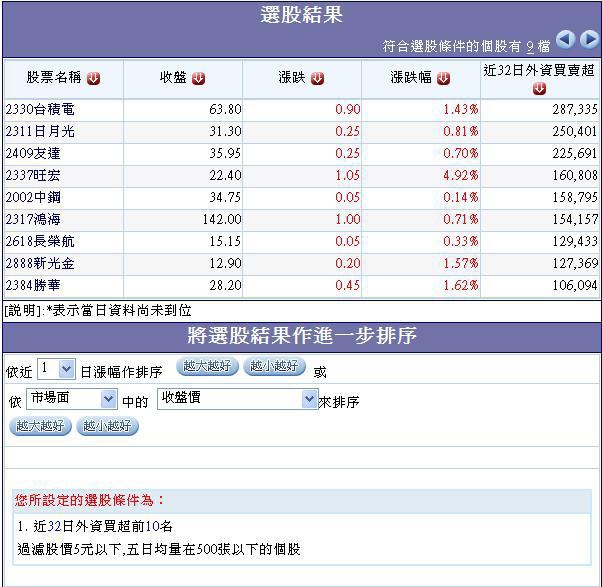The width and height of the screenshot is (602, 587).
Task: Select stock 2337旺宏
Action: [33, 175]
